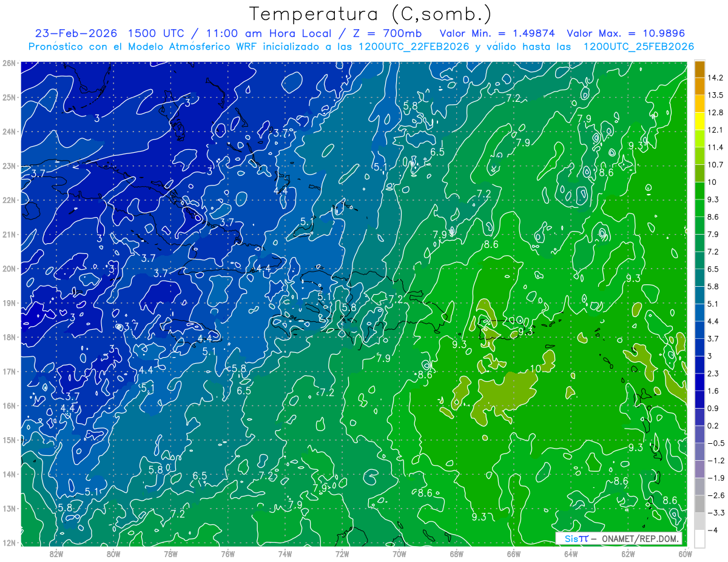Image resolution: width=728 pixels, height=562 pixels.
Task: Click the "13.5" color scale value
Action: (x=715, y=95)
